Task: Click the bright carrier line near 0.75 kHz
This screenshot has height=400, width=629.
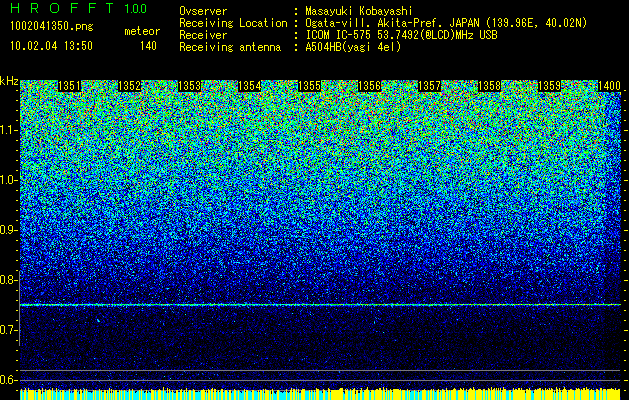Action: 320,305
